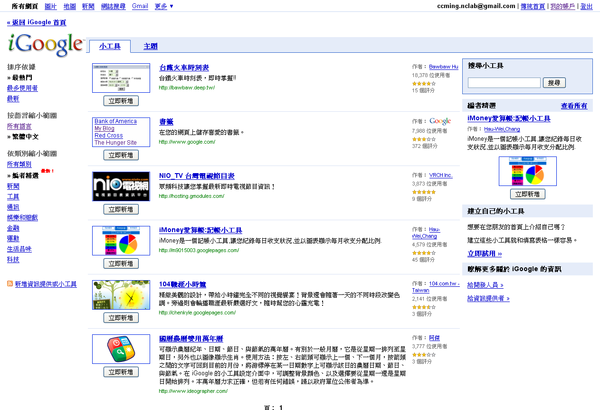
Task: Select 所有語言 language filter
Action: 19,126
